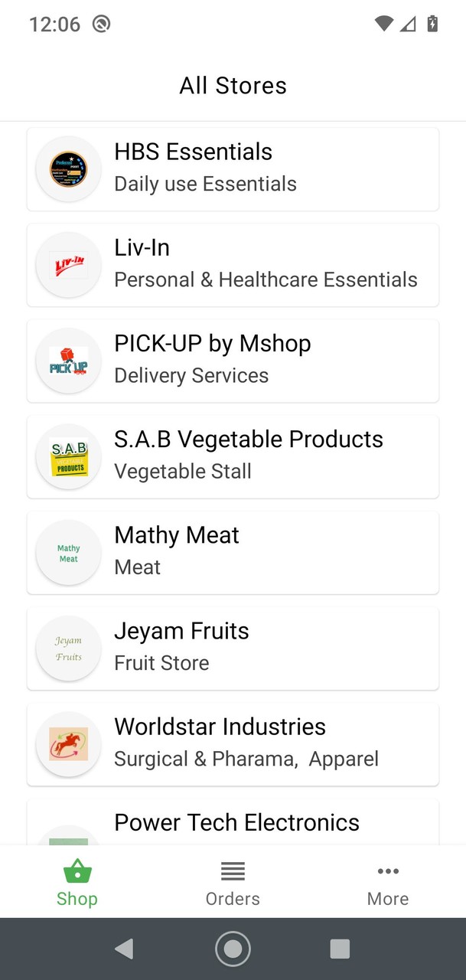The width and height of the screenshot is (466, 980).
Task: Open the Orders tab
Action: (x=233, y=883)
